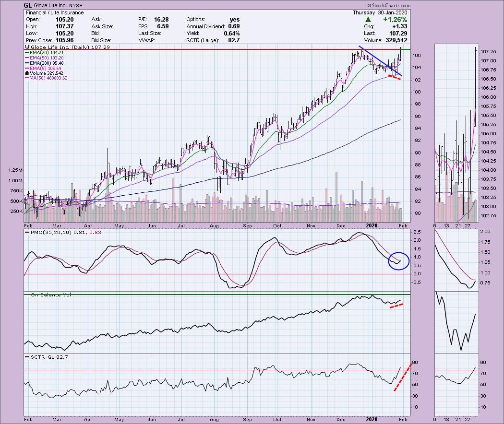Click the SCTR (Large) value in the header
The height and width of the screenshot is (424, 504).
pyautogui.click(x=234, y=40)
